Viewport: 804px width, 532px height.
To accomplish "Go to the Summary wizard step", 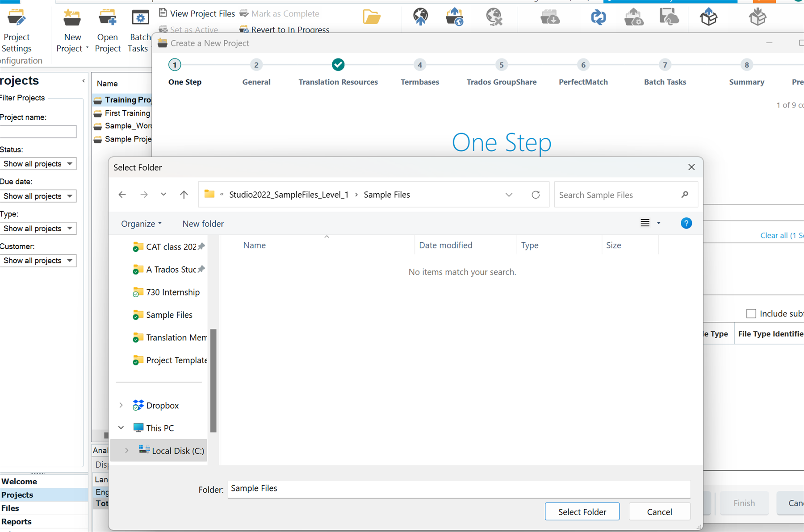I will pos(747,72).
